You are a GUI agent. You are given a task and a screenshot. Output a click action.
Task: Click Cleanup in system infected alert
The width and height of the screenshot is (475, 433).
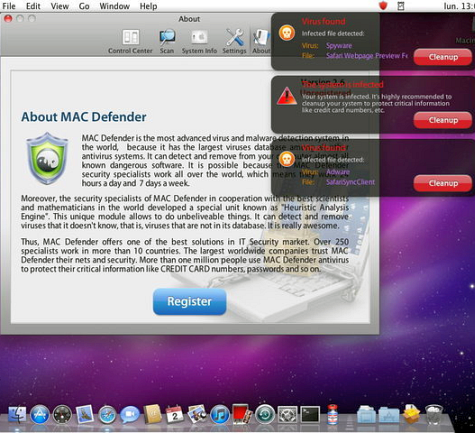pos(443,120)
